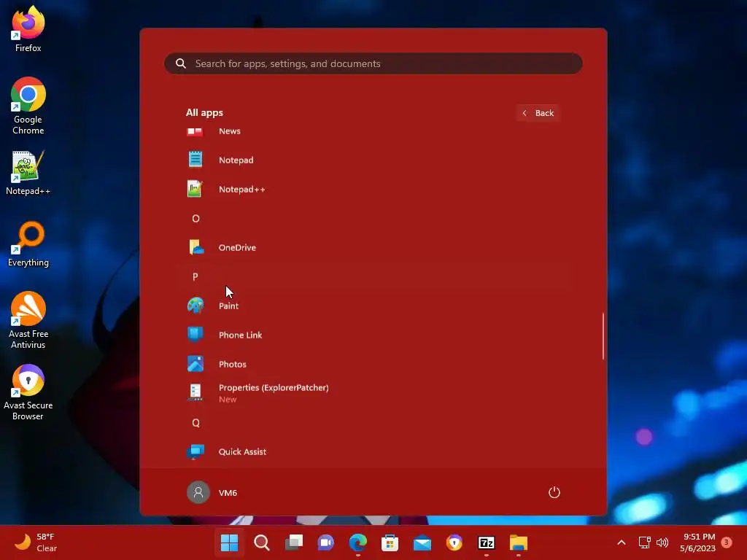This screenshot has width=747, height=560.
Task: Open the power options button
Action: tap(554, 492)
